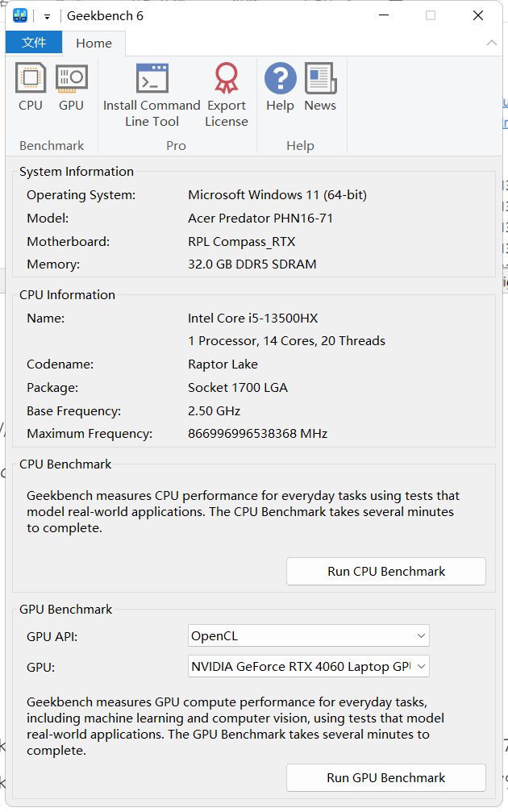Screen dimensions: 508x812
Task: Click Microsoft Windows 11 (64-bit) text
Action: pos(277,194)
